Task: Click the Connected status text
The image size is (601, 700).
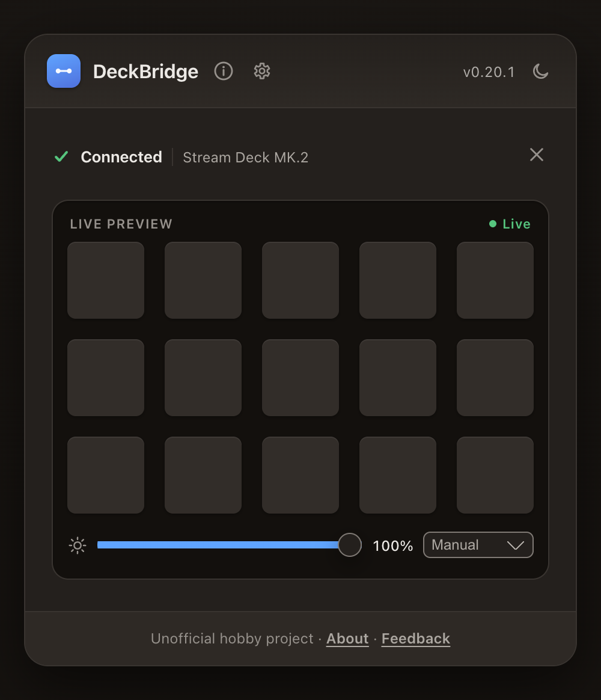Action: point(121,157)
